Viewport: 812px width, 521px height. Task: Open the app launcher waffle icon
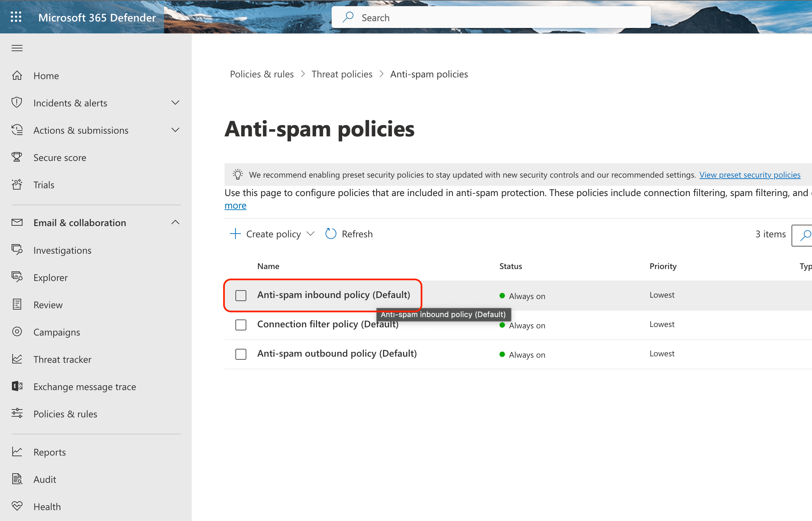[16, 17]
